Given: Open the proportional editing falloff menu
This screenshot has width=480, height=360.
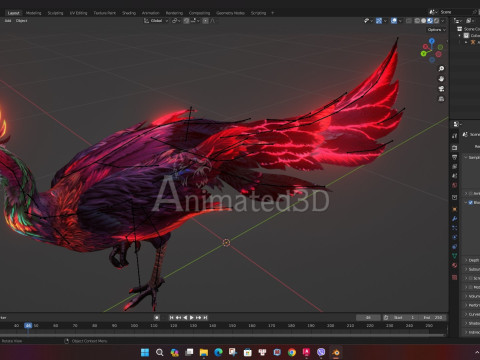Looking at the screenshot, I should click(x=213, y=21).
